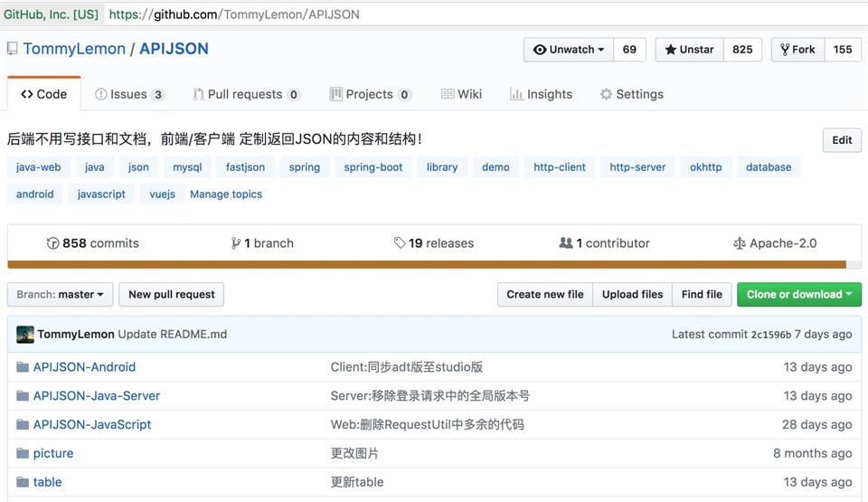Viewport: 868px width, 502px height.
Task: Switch to the Wiki tab
Action: tap(462, 94)
